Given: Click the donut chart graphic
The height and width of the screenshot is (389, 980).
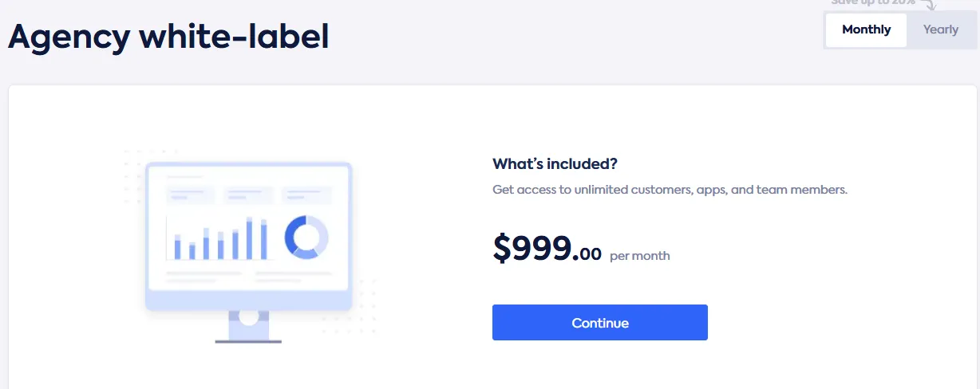Looking at the screenshot, I should [306, 237].
